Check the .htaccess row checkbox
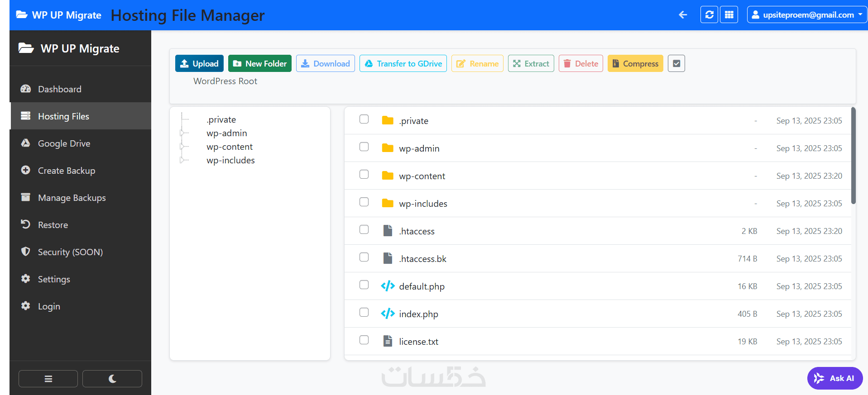This screenshot has width=868, height=395. 364,229
